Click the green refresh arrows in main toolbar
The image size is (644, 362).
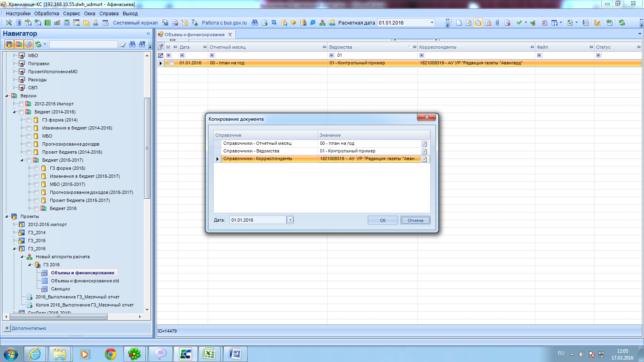pyautogui.click(x=622, y=23)
